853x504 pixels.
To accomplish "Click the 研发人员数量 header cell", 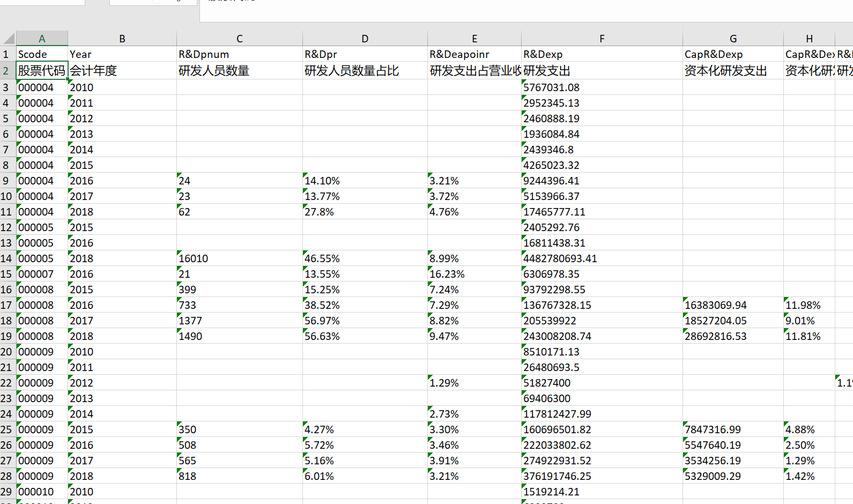I will click(x=239, y=71).
